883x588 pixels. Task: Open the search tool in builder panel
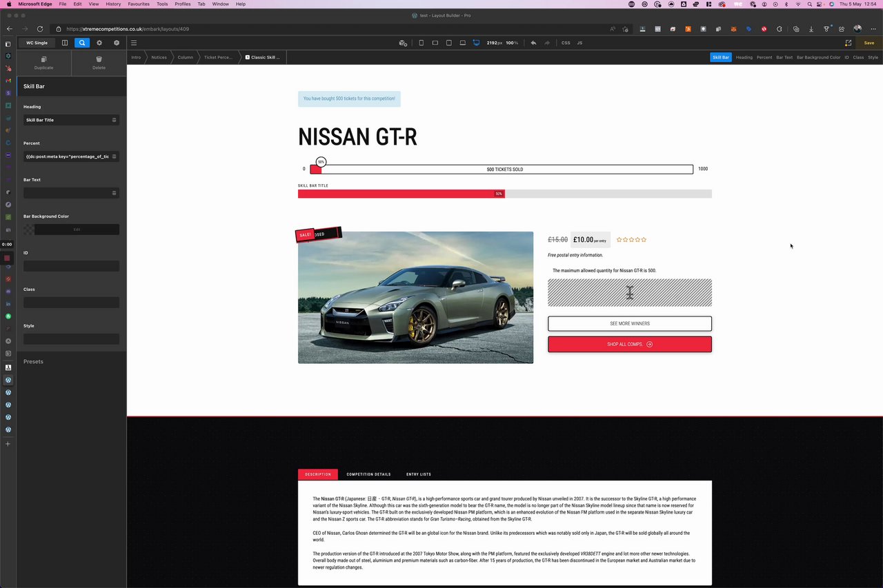point(82,43)
